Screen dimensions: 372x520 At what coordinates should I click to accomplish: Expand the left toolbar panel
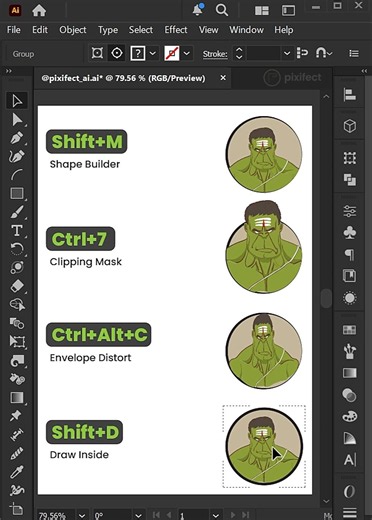pyautogui.click(x=9, y=71)
